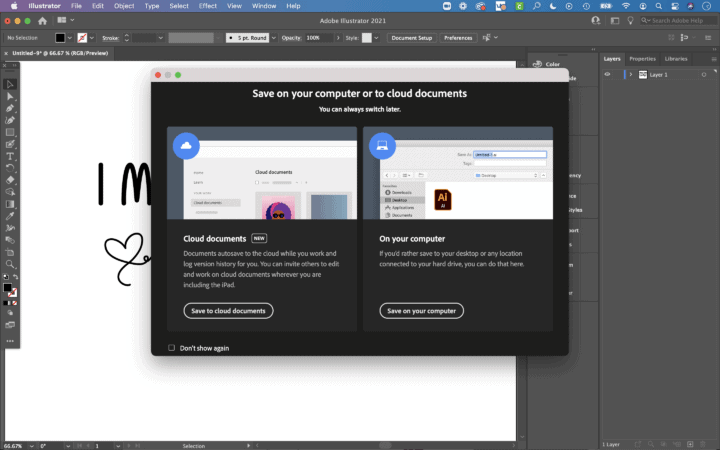Select the Type tool

point(10,156)
